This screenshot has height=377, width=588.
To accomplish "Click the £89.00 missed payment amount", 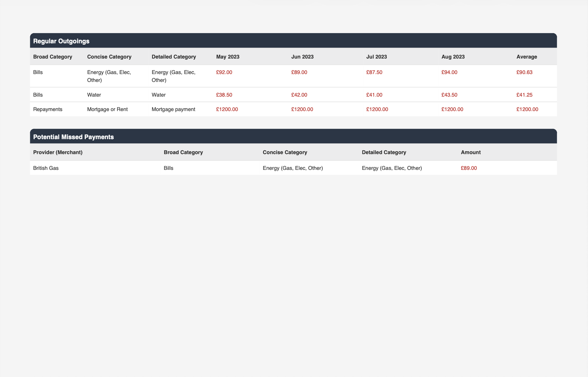I will click(x=469, y=168).
